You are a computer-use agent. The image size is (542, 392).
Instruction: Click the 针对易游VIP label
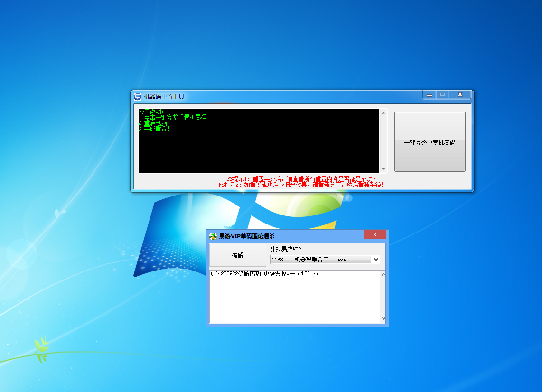286,249
